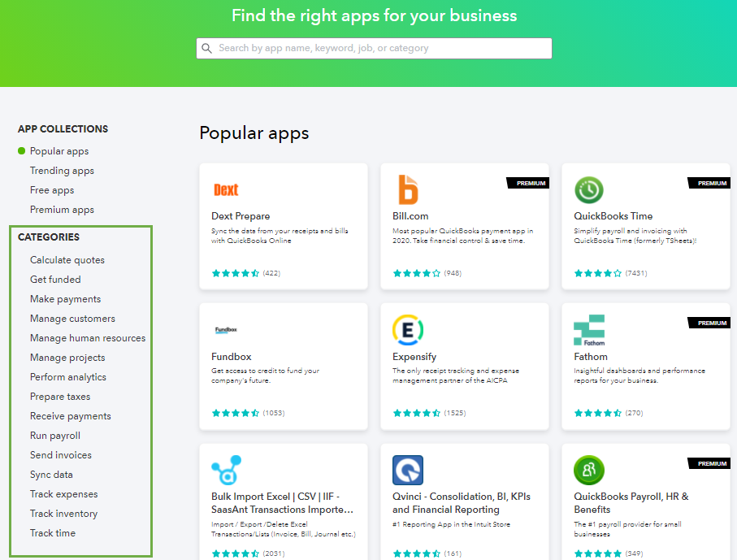
Task: Open the Manage projects category
Action: tap(67, 358)
